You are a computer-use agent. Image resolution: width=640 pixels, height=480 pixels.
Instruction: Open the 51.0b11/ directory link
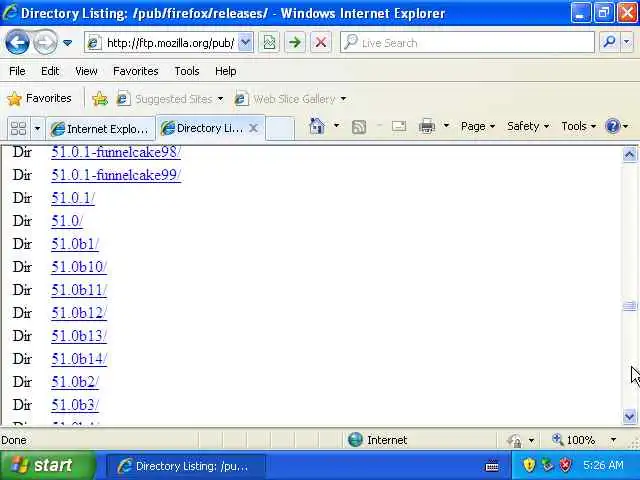[79, 290]
